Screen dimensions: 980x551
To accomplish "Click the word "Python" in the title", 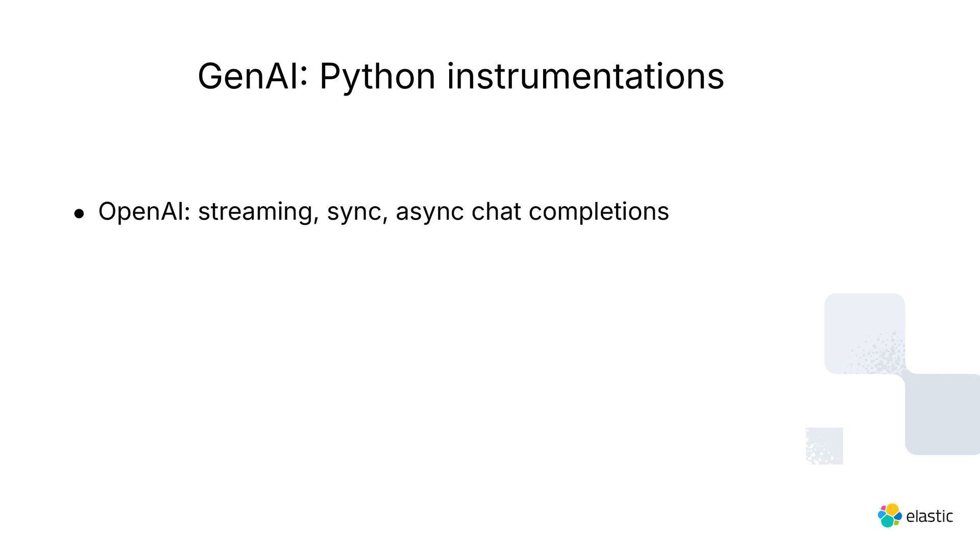I will click(377, 78).
